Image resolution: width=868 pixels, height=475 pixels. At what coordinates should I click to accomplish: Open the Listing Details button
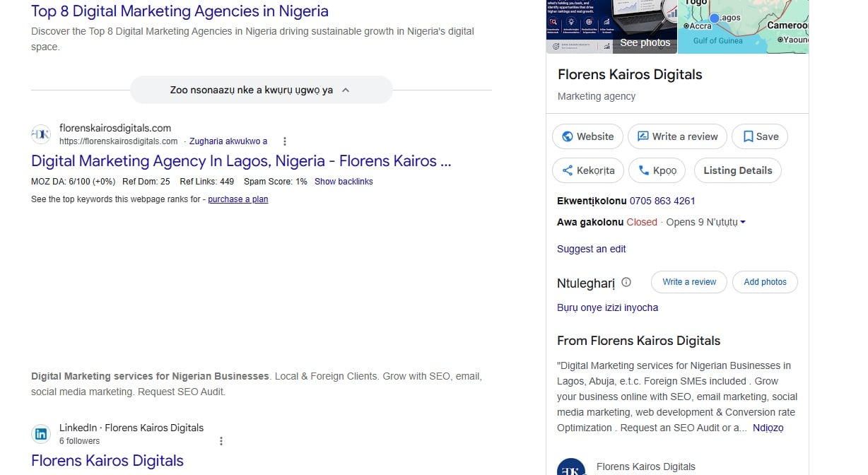[738, 170]
